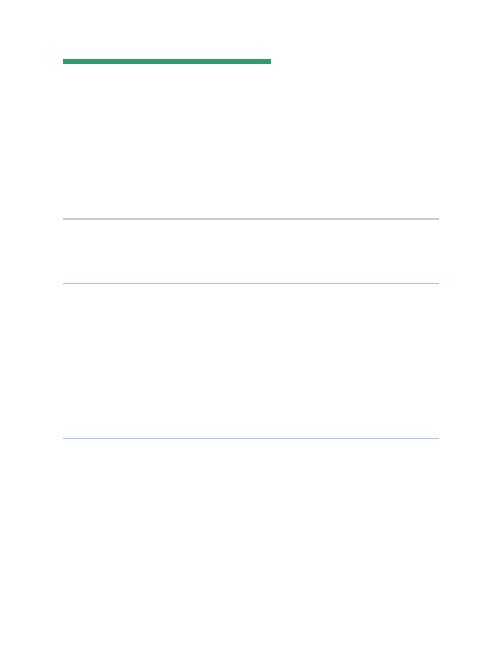
Task: Click the green horizontal bar
Action: pos(167,61)
